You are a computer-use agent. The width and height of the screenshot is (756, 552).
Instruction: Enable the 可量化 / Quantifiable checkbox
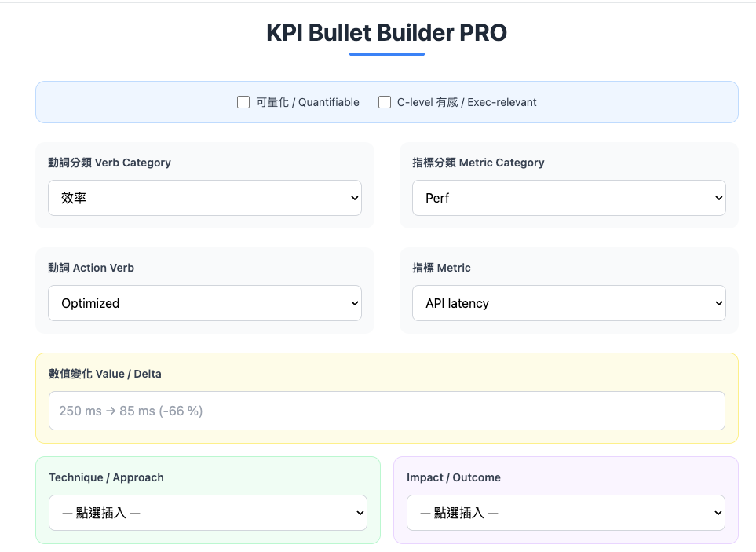pyautogui.click(x=243, y=102)
